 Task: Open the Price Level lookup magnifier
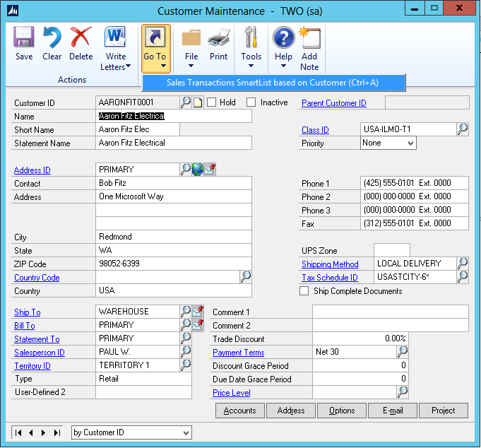[x=403, y=392]
